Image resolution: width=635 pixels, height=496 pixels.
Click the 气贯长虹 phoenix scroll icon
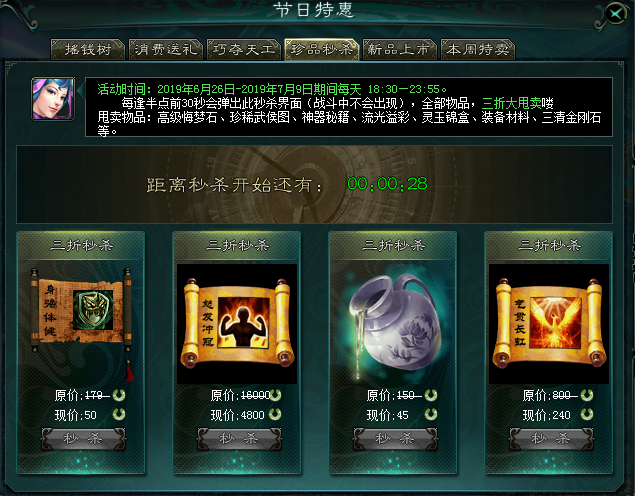point(549,324)
